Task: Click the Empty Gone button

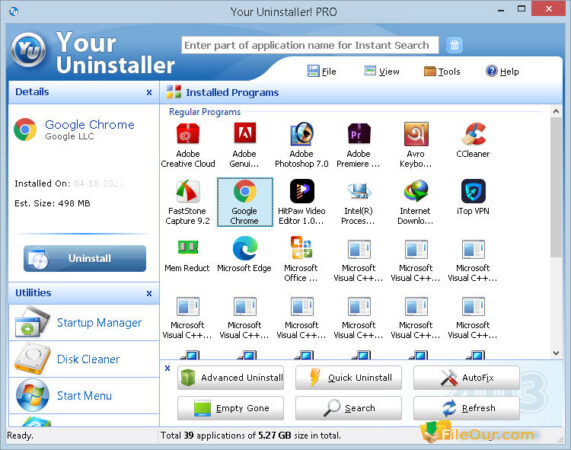Action: 231,408
